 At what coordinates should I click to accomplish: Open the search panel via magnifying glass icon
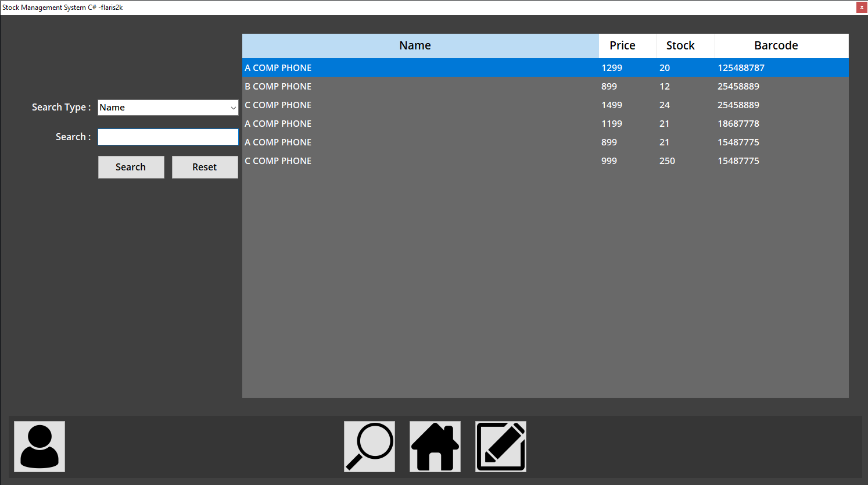coord(369,446)
